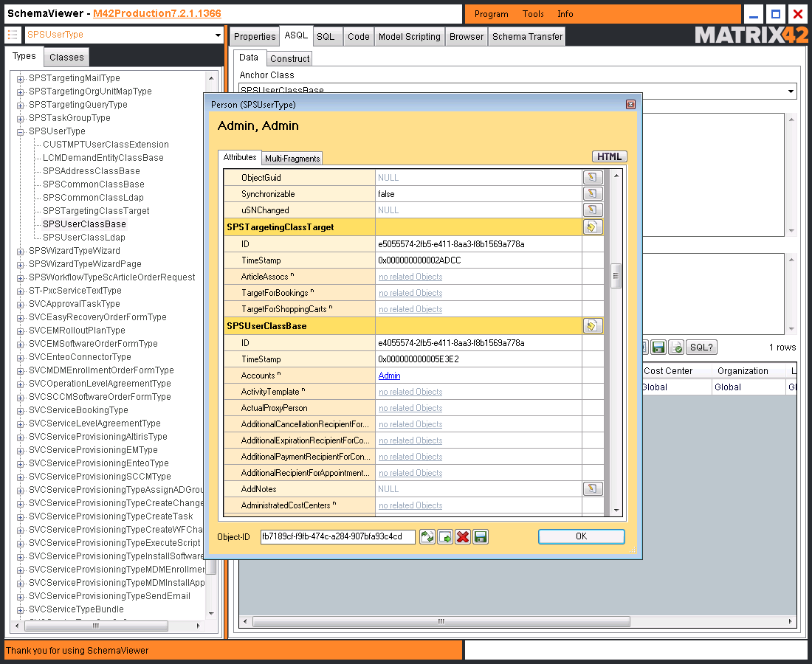The image size is (812, 664).
Task: Expand the SVCEnteoConnectorType node
Action: point(20,358)
